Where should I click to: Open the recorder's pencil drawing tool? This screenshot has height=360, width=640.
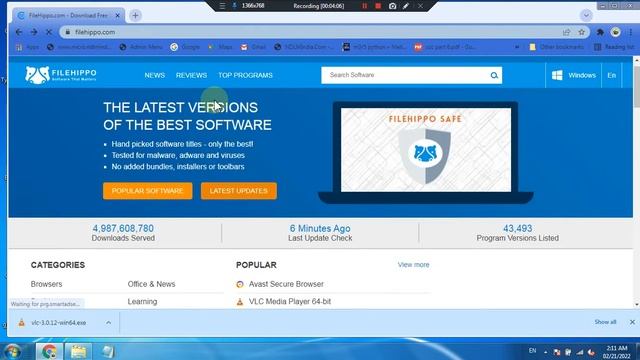[x=406, y=6]
